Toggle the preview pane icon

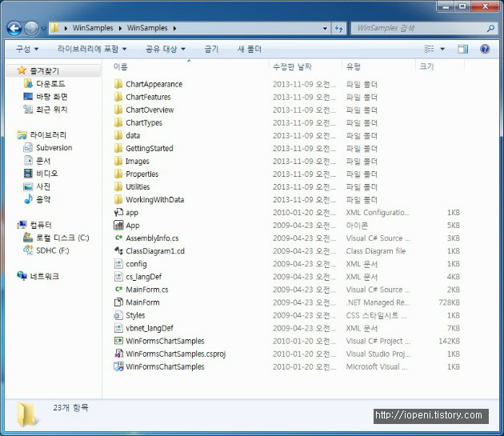(463, 49)
